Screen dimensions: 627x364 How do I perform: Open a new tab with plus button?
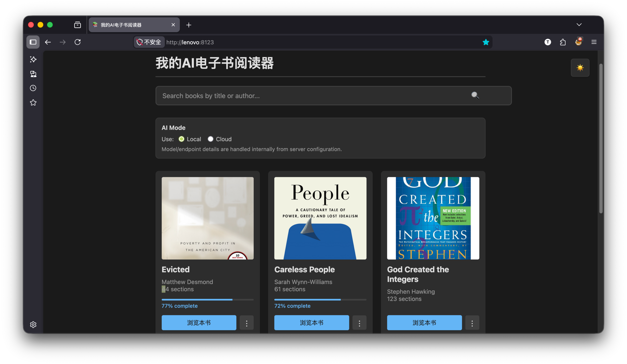coord(189,25)
